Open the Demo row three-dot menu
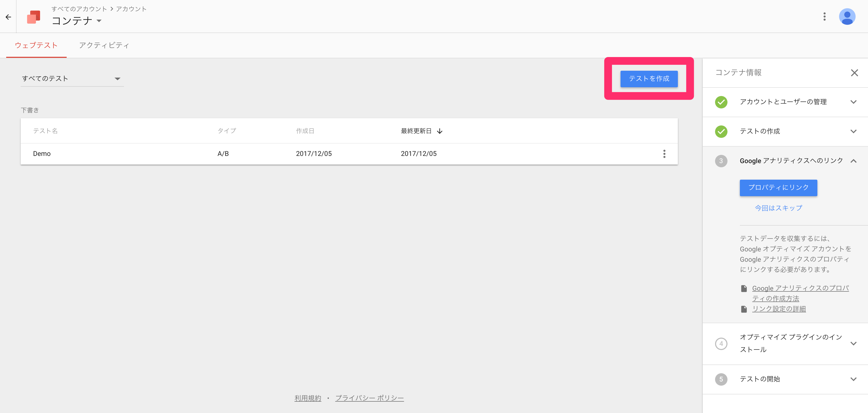This screenshot has height=413, width=868. pos(664,154)
